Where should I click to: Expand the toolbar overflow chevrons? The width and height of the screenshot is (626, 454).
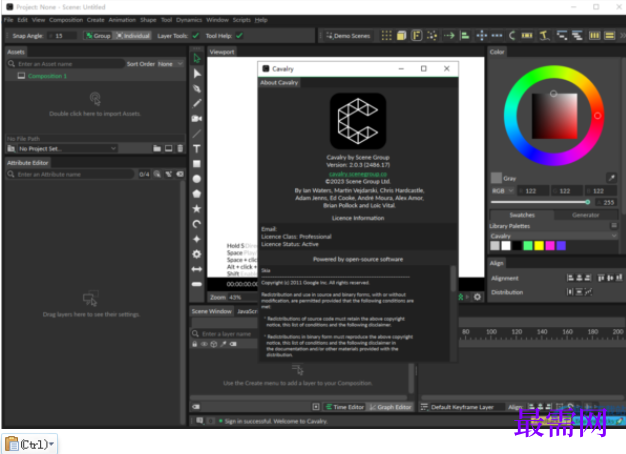click(623, 36)
